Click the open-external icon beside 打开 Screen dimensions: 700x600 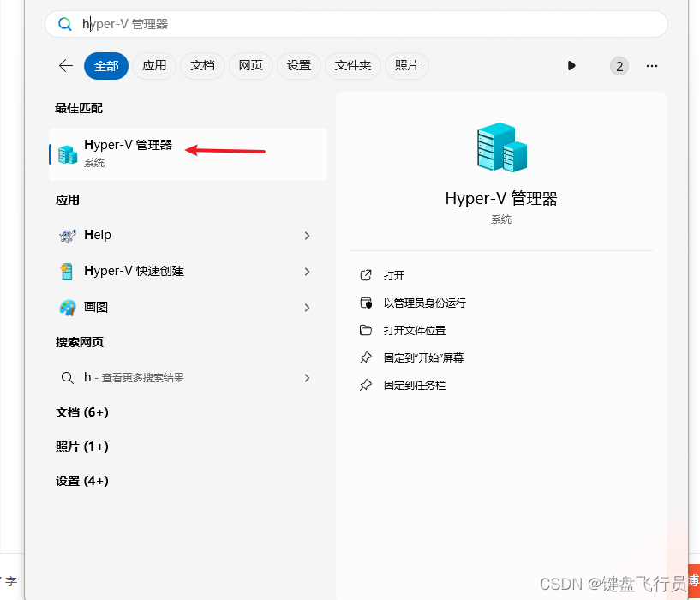[366, 275]
